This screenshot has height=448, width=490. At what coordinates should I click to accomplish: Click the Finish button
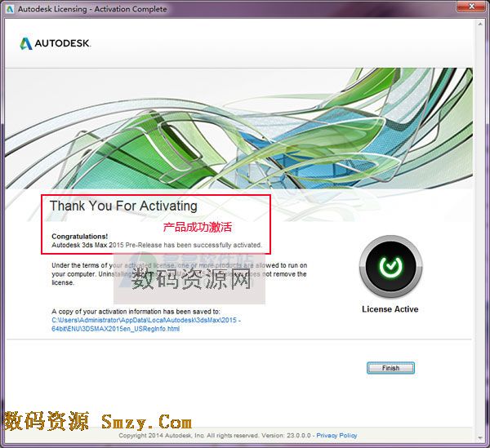pyautogui.click(x=390, y=368)
